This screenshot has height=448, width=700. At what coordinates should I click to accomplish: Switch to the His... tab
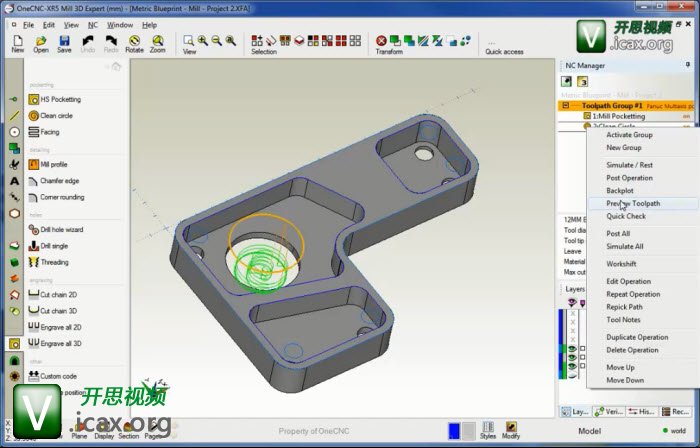click(x=641, y=411)
